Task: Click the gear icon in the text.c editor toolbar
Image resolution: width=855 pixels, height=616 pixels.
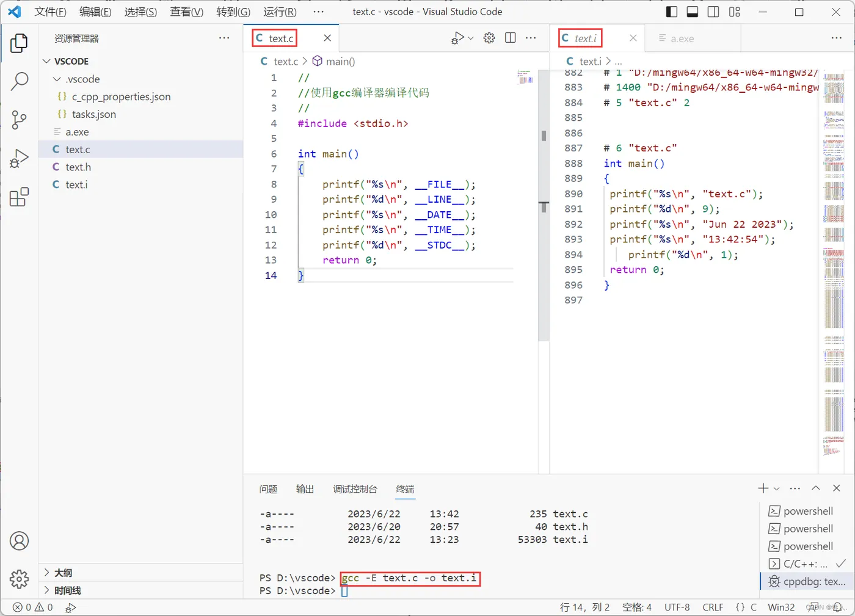Action: point(489,38)
